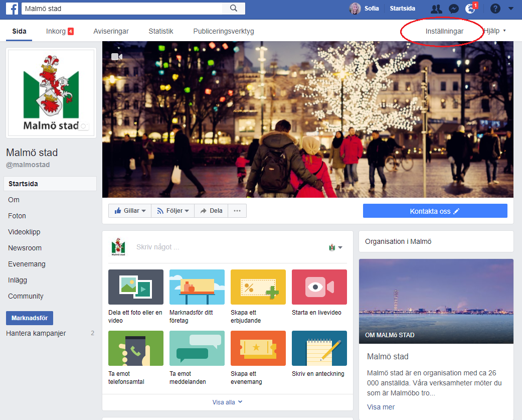Click the 'Visa mer' link
Screen dimensions: 522x420
[381, 407]
